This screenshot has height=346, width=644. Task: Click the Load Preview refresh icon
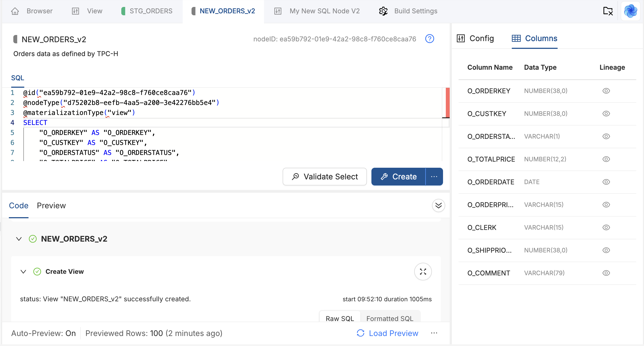coord(361,333)
